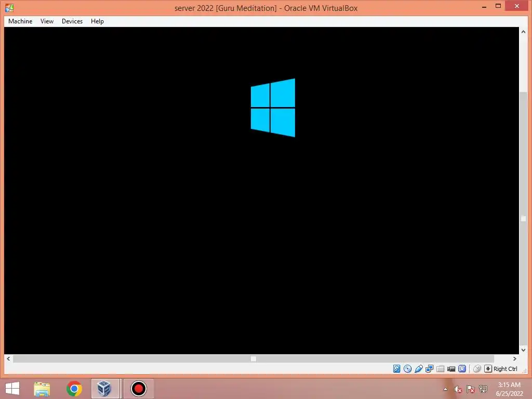Open the View menu
This screenshot has height=399, width=532.
[x=47, y=21]
